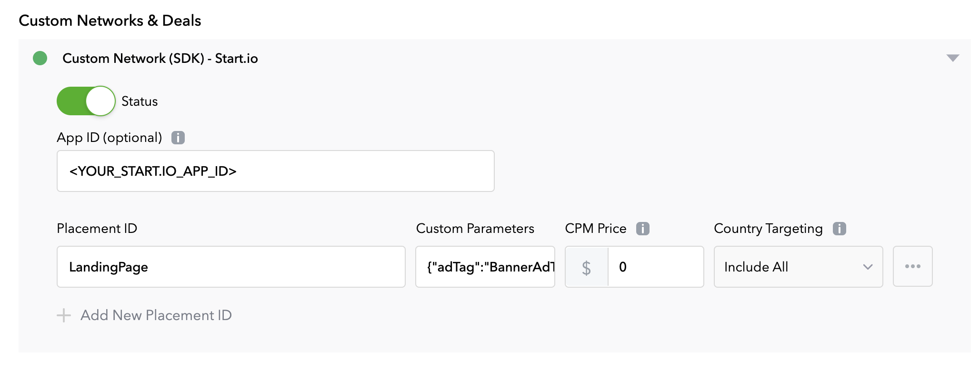Click the Custom Network (SDK) - Start.io header
Screen dimensions: 980x382
point(160,59)
